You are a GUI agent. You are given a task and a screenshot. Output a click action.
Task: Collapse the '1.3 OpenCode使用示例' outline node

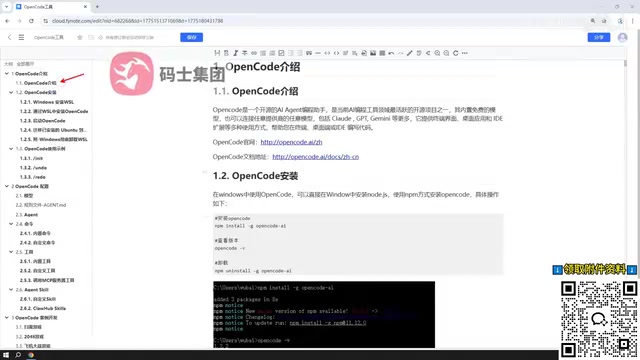tap(11, 149)
